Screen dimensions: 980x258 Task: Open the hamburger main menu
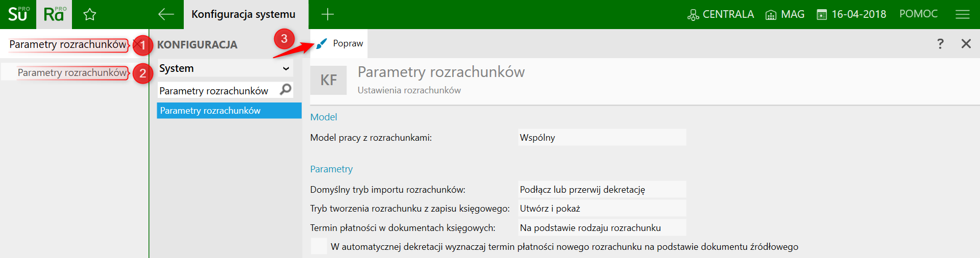click(963, 14)
